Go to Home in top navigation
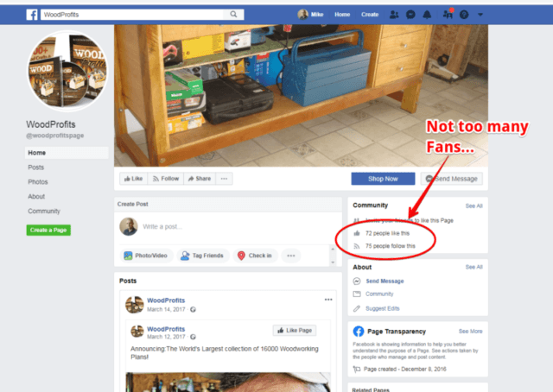 coord(342,15)
